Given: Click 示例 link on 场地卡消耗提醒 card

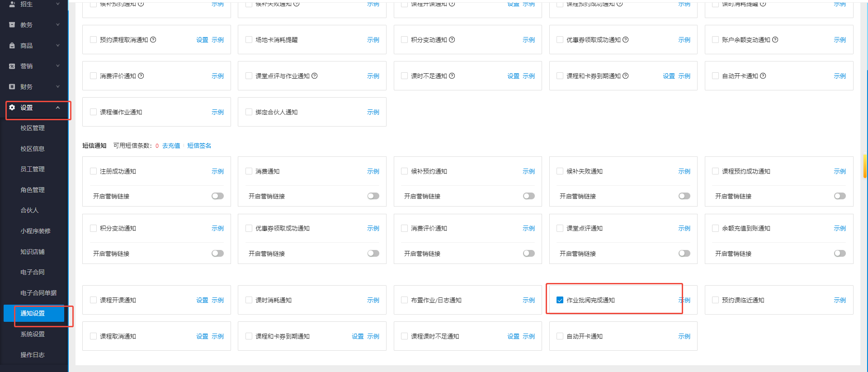Looking at the screenshot, I should 373,40.
